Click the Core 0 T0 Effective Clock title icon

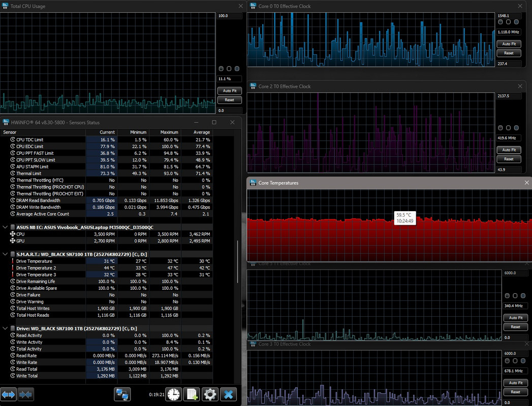[x=253, y=6]
